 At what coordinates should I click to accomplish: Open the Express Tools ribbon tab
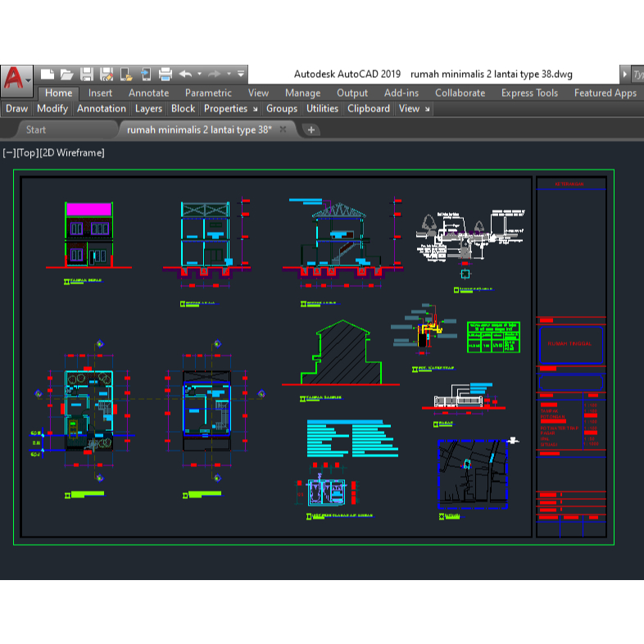point(529,93)
